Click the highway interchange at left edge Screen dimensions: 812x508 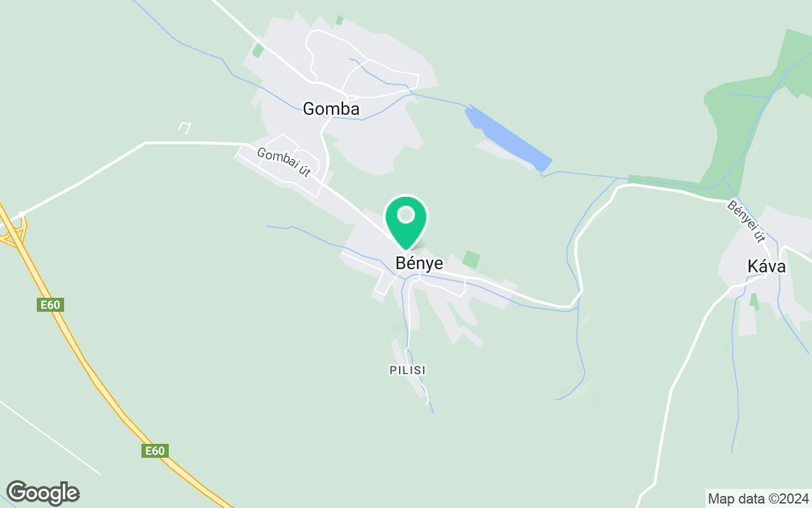point(13,229)
